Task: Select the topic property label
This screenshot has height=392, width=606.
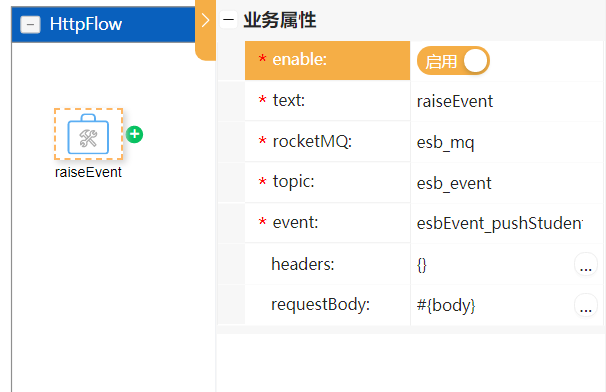Action: coord(293,181)
